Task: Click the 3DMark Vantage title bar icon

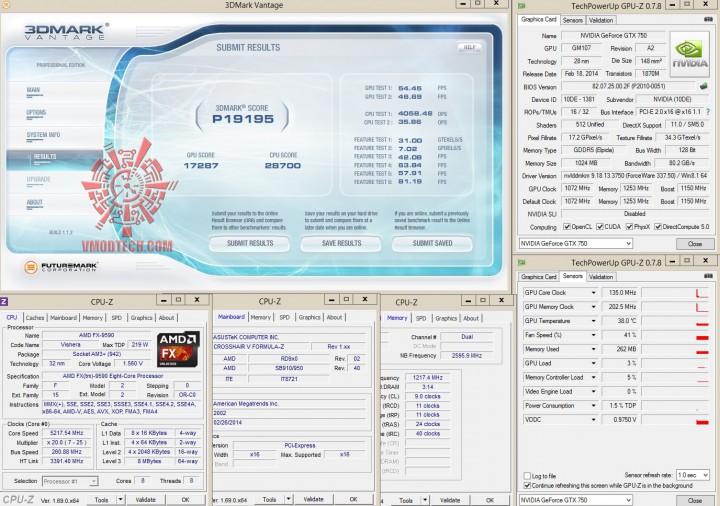Action: [x=6, y=5]
